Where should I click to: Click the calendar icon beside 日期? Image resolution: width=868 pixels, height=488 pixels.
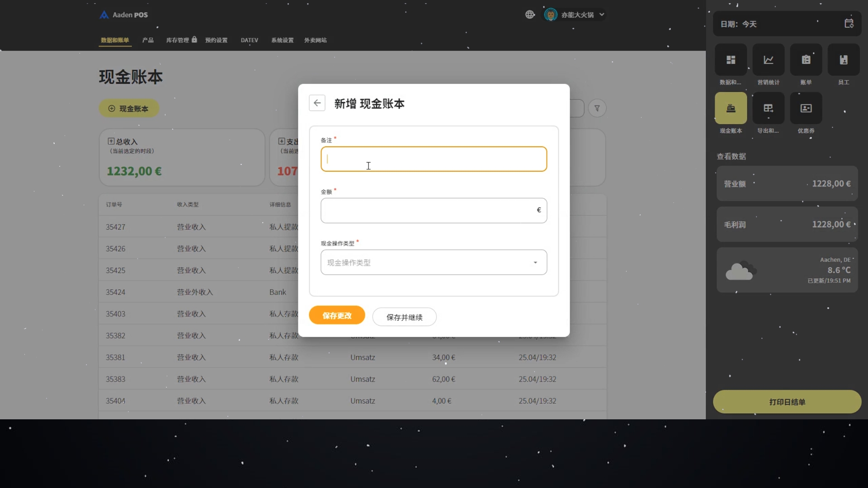coord(849,23)
